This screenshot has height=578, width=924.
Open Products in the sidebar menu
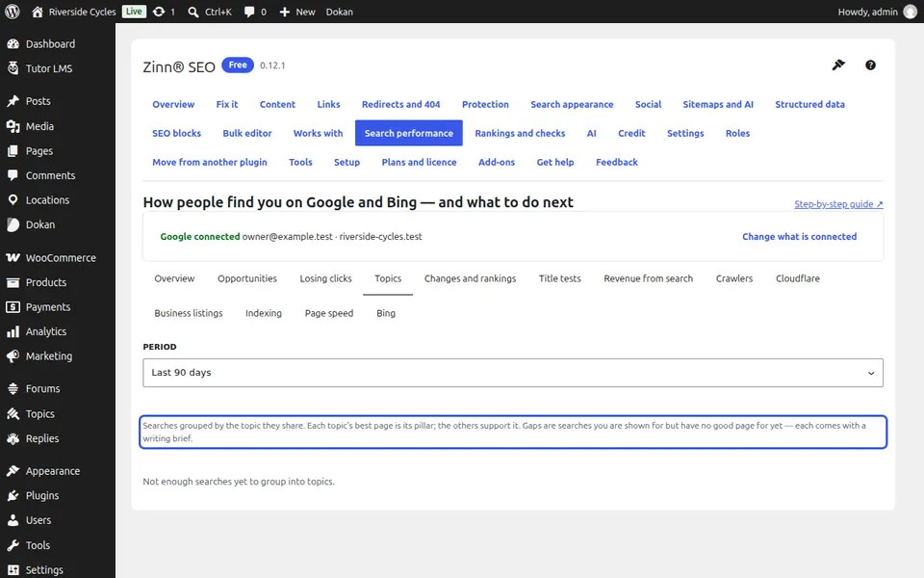(x=46, y=282)
